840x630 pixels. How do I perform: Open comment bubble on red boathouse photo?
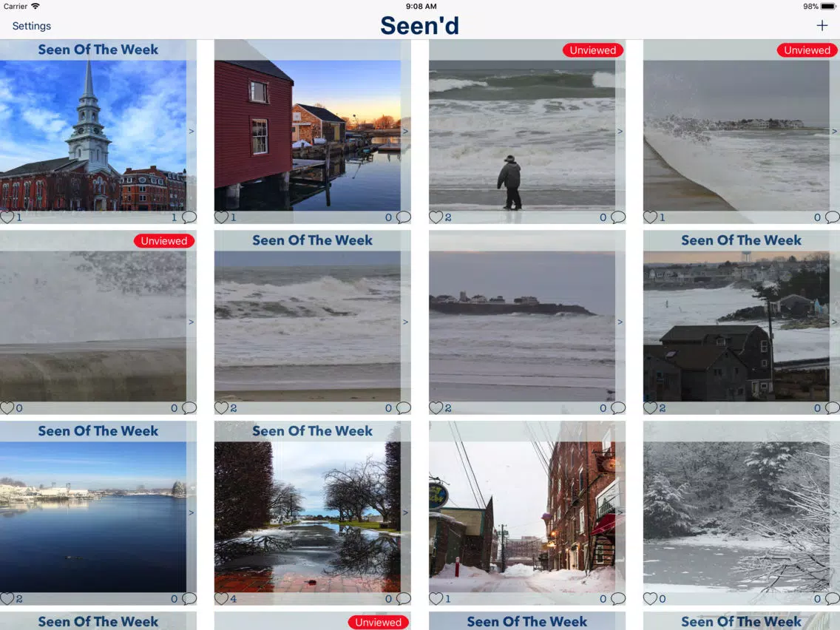pos(404,217)
